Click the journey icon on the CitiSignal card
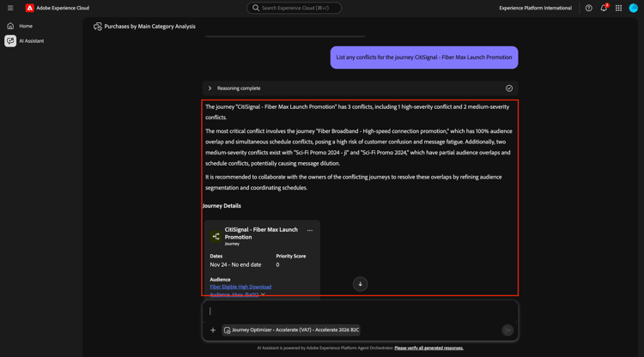Image resolution: width=644 pixels, height=357 pixels. coord(216,236)
